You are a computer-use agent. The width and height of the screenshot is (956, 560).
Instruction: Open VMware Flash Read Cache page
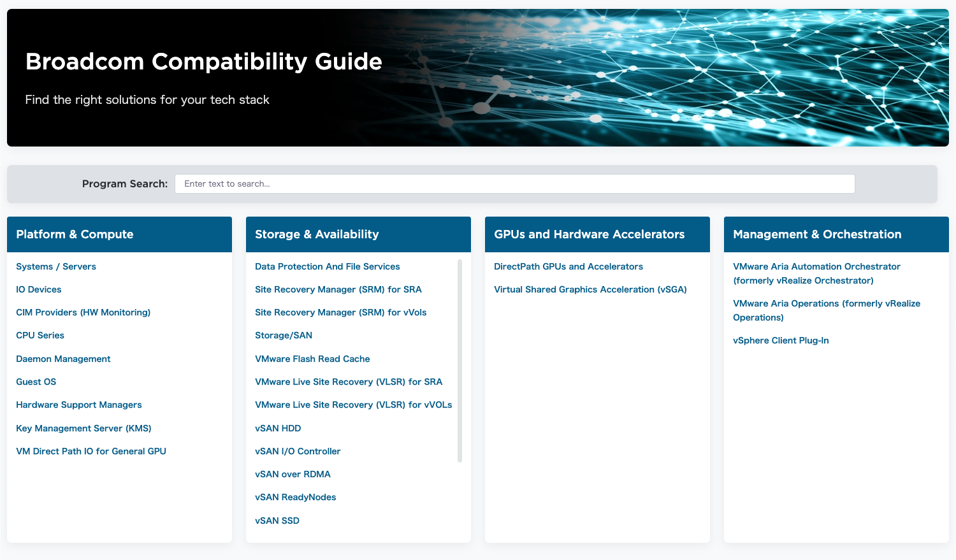(312, 359)
